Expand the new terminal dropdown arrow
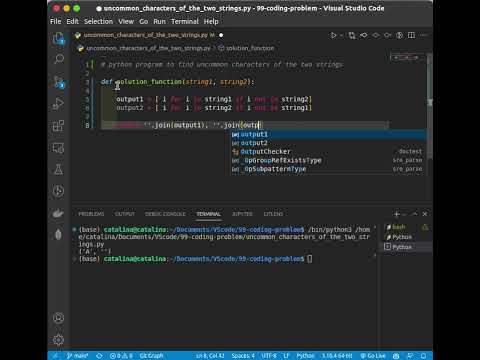The width and height of the screenshot is (480, 360). click(404, 214)
